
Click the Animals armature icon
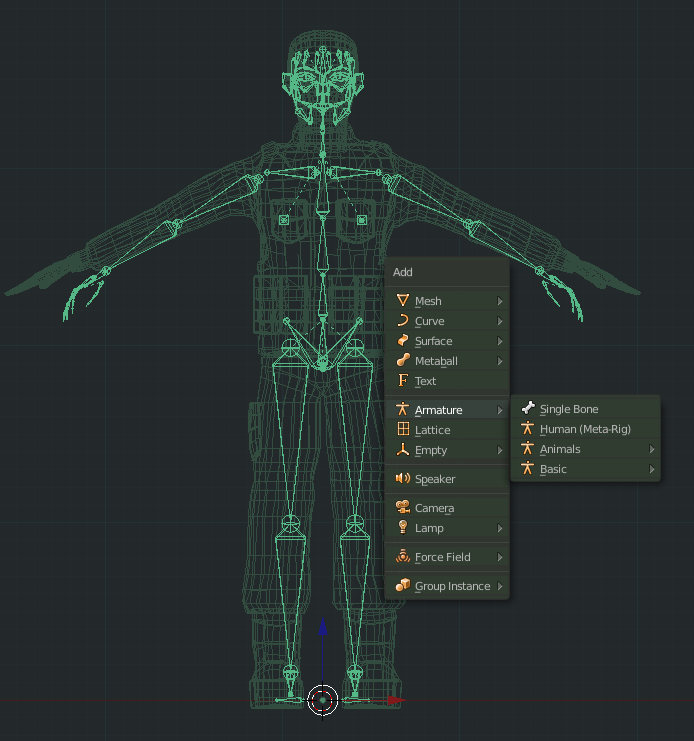(x=527, y=448)
